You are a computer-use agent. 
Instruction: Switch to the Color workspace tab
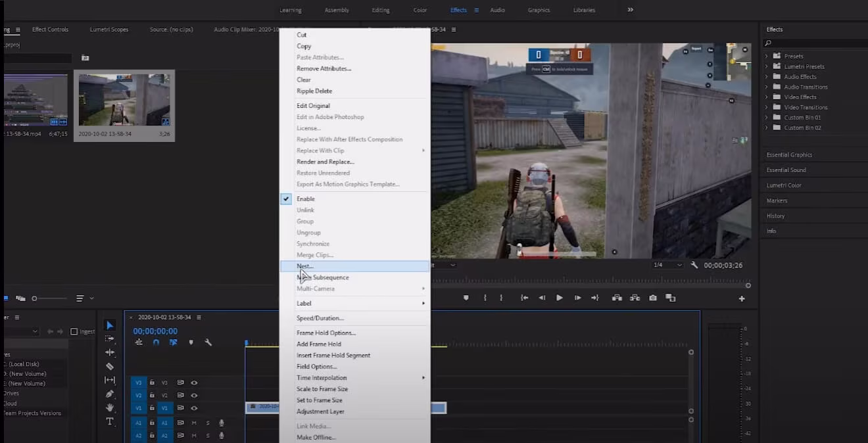coord(420,10)
